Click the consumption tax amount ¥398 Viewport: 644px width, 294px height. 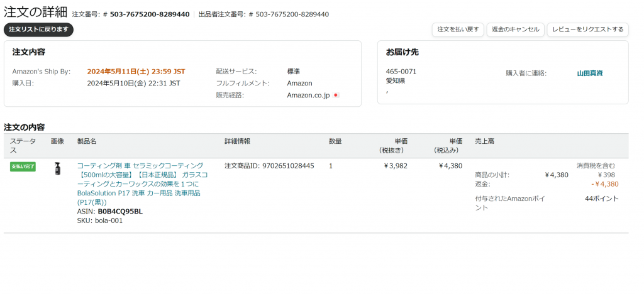[x=606, y=175]
